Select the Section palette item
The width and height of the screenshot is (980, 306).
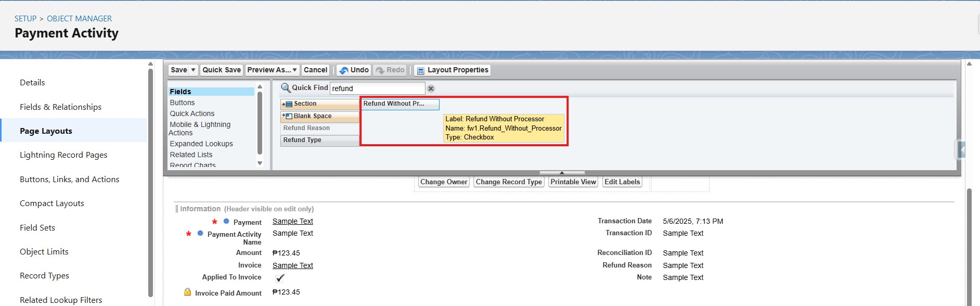pos(319,104)
